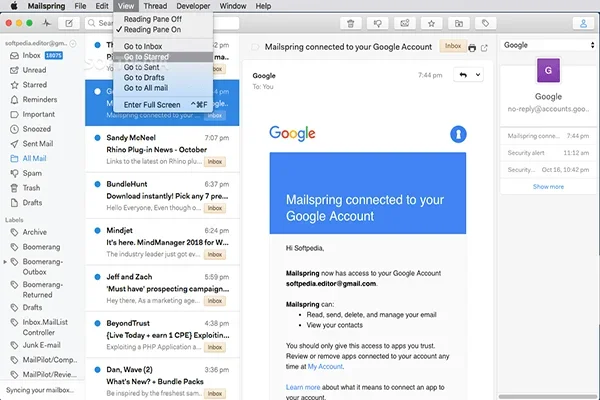Choose Go to Starred menu entry
This screenshot has width=600, height=400.
pos(163,57)
